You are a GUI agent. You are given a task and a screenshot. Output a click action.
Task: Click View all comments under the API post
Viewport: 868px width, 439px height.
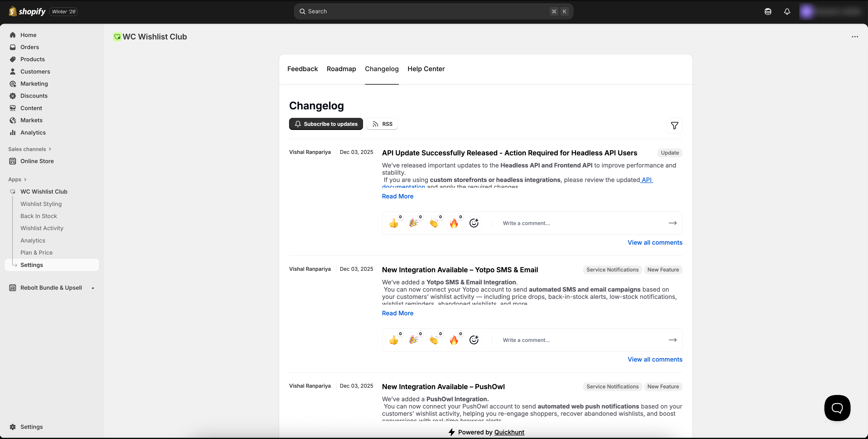[x=655, y=242]
